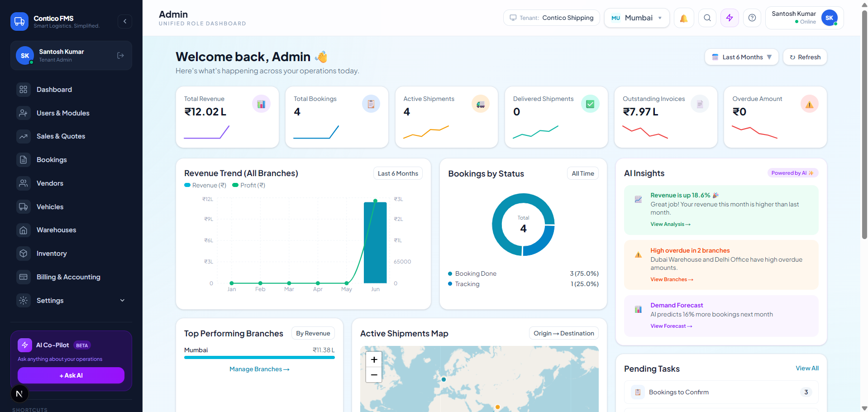Open Vehicles in the sidebar

71,207
